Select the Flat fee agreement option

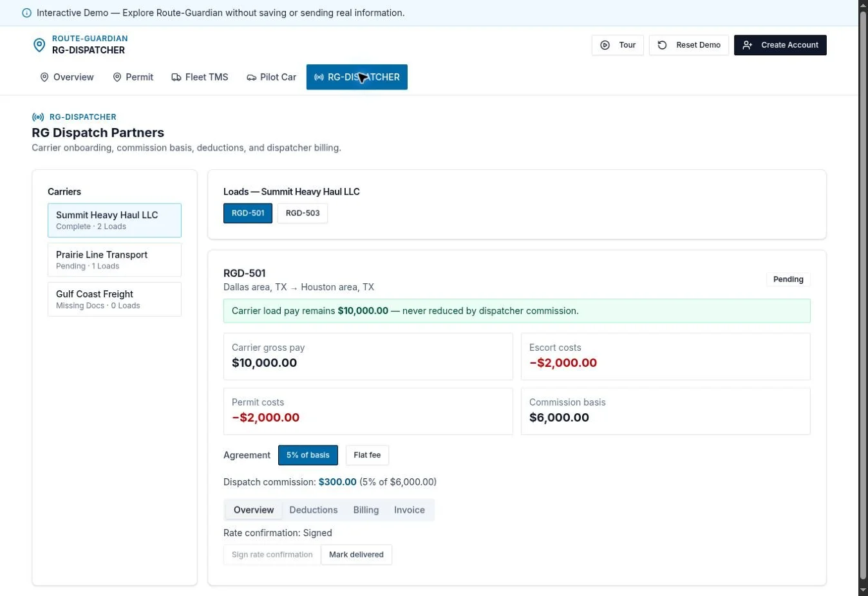(x=367, y=455)
